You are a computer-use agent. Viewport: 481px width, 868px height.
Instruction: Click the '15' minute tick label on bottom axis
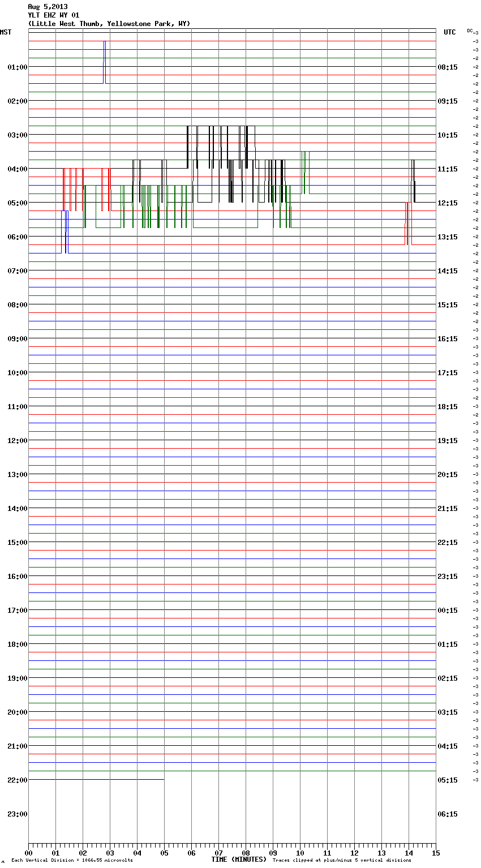[x=436, y=853]
